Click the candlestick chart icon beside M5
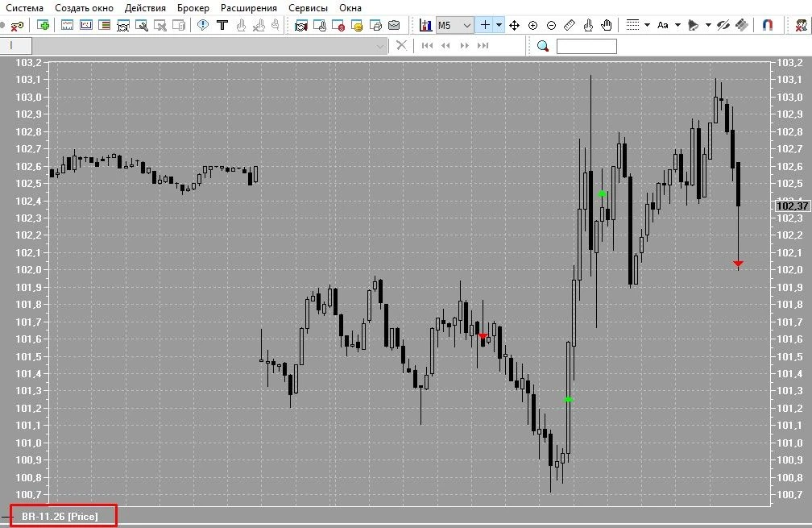This screenshot has height=528, width=812. [x=425, y=25]
